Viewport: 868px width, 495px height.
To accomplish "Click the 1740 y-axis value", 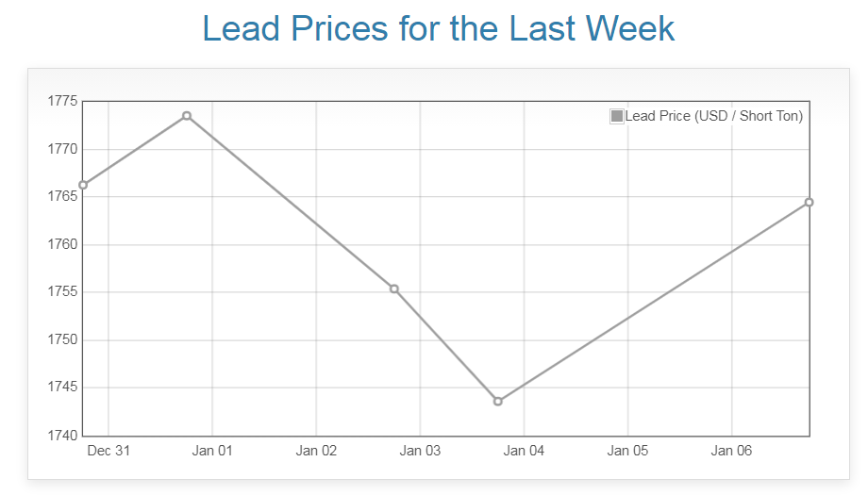I will coord(61,436).
